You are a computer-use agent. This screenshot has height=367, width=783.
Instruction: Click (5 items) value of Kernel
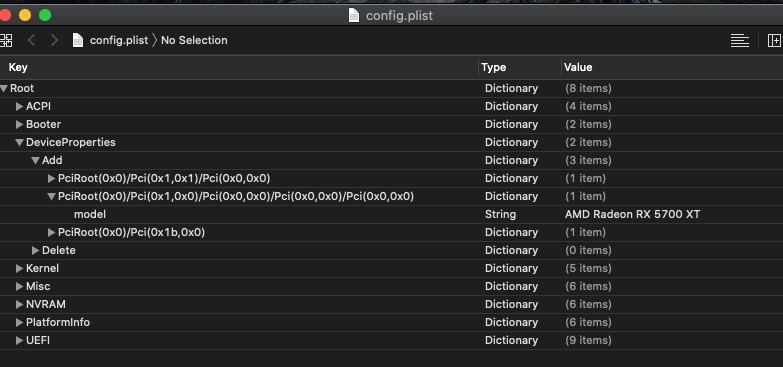588,268
